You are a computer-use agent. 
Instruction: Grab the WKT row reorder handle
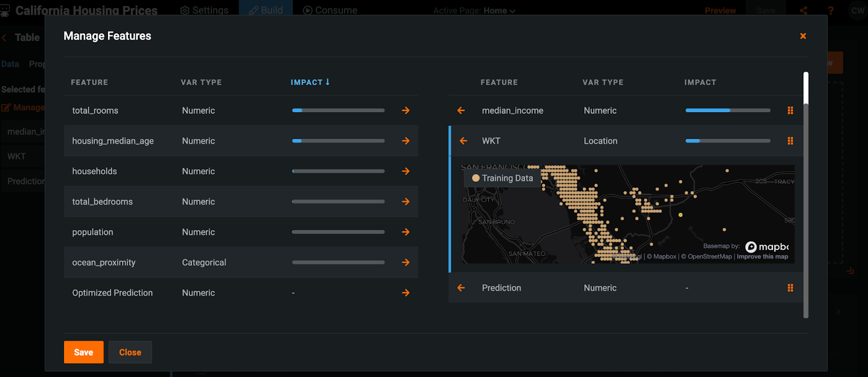(790, 140)
